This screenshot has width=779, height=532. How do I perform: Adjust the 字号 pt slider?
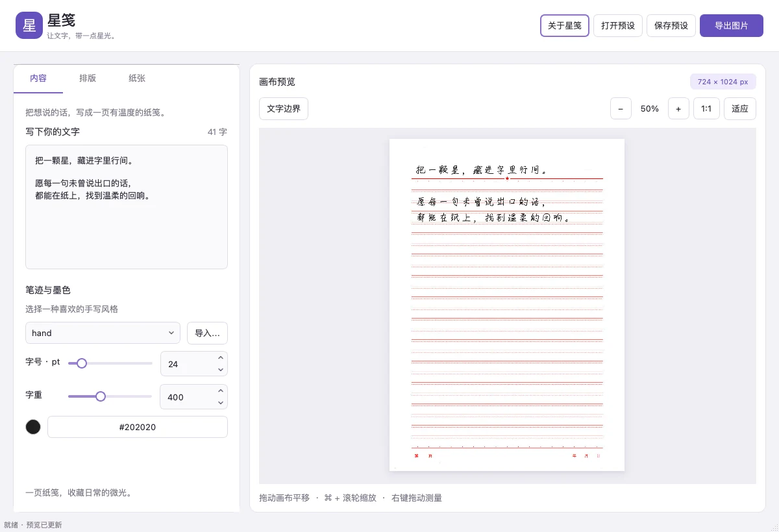click(x=110, y=363)
